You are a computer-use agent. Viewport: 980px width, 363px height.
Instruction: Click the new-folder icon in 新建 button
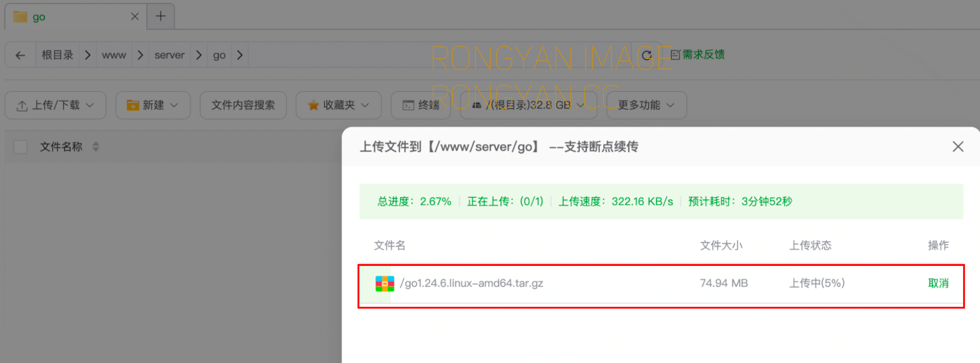pyautogui.click(x=133, y=105)
